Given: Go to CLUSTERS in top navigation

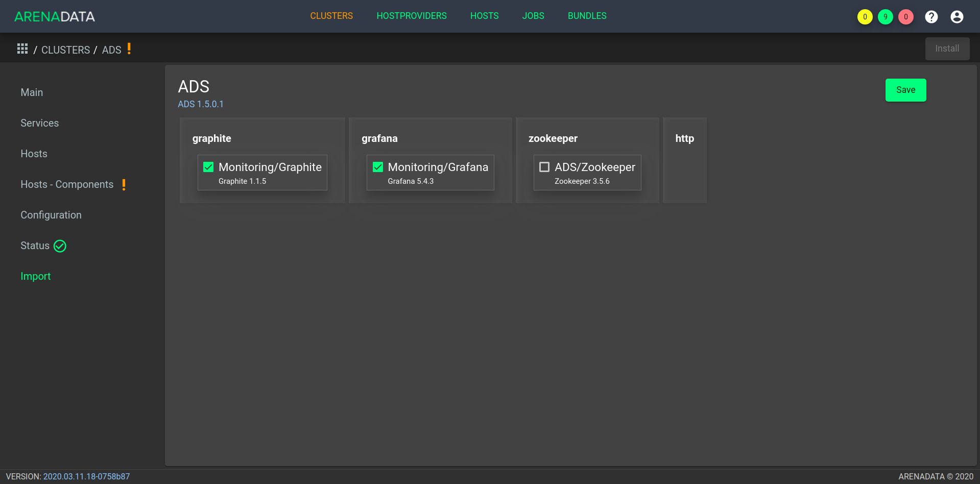Looking at the screenshot, I should pos(331,16).
